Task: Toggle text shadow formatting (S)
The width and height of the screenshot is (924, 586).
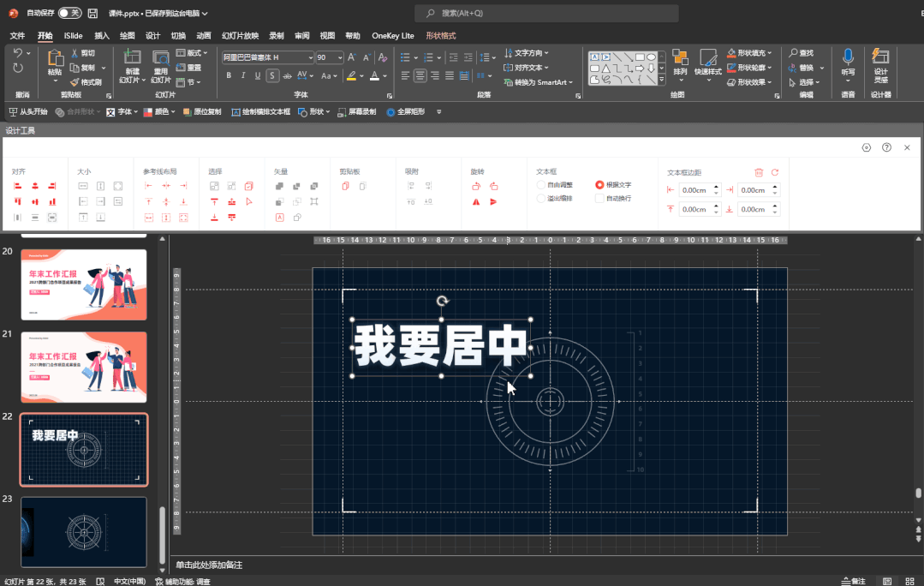Action: pos(272,76)
